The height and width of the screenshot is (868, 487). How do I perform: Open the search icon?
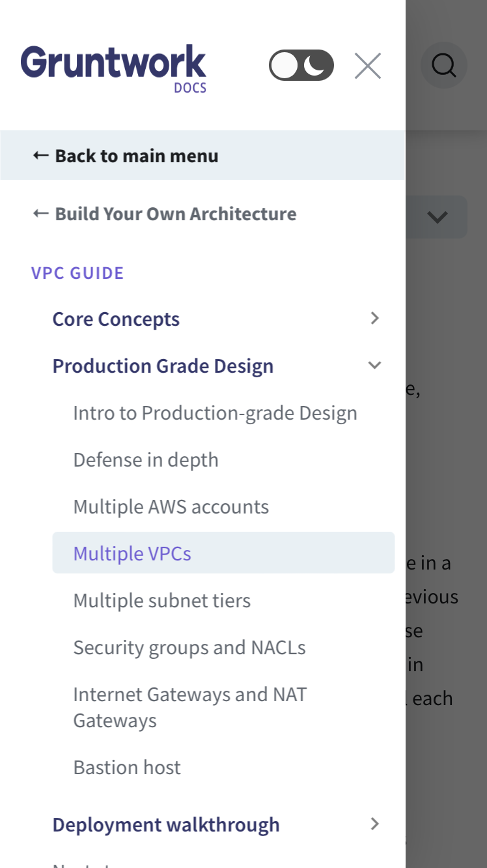[444, 65]
